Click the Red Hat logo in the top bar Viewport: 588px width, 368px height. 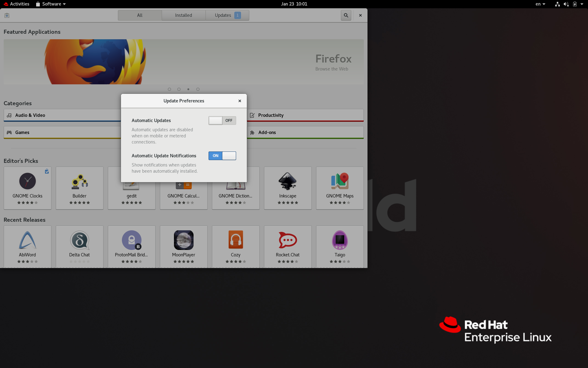(6, 4)
